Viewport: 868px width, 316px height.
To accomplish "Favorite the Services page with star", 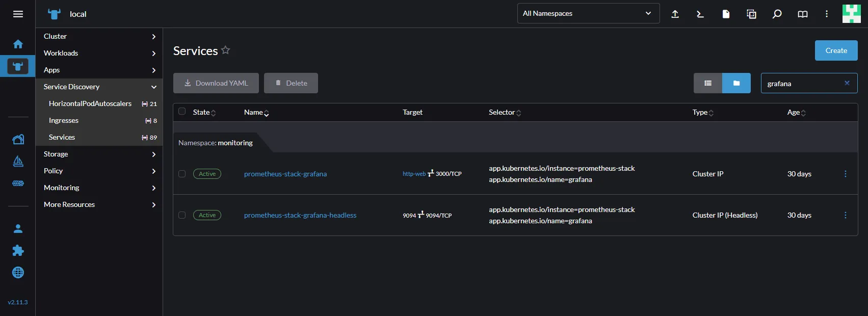I will tap(225, 50).
